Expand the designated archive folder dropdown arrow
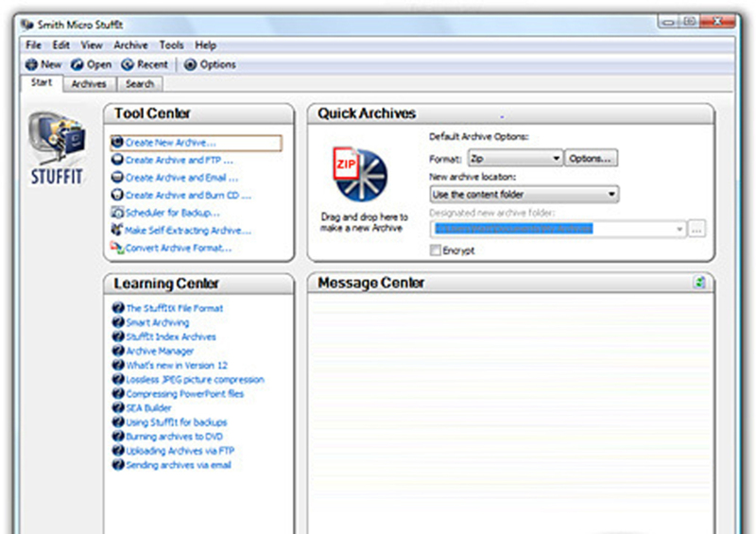Image resolution: width=756 pixels, height=534 pixels. pos(679,229)
